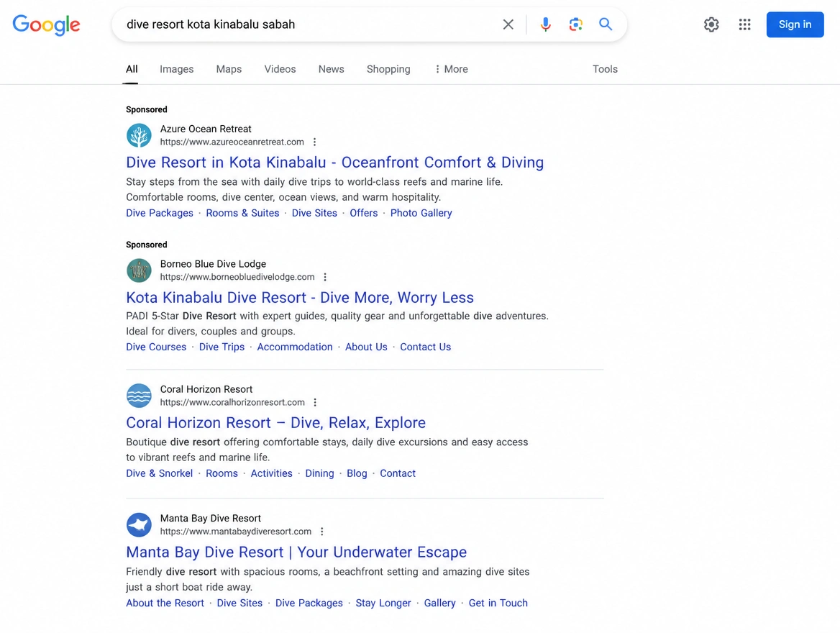Open the mantabaydiveresort.com URL
The width and height of the screenshot is (840, 633).
coord(236,532)
